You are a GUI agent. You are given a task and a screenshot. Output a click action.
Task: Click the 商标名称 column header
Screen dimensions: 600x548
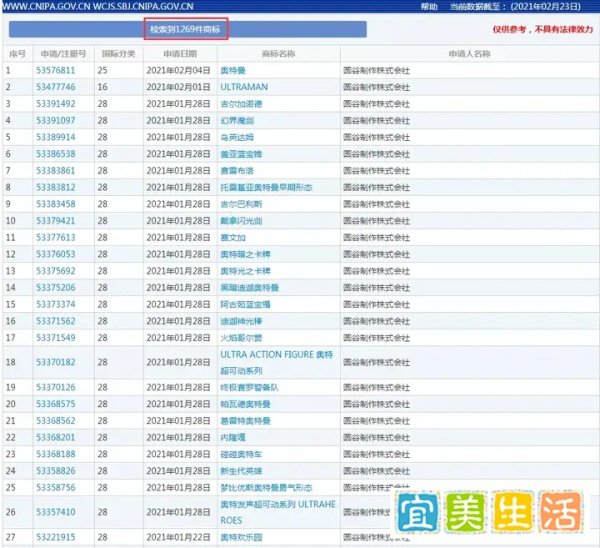pyautogui.click(x=279, y=54)
